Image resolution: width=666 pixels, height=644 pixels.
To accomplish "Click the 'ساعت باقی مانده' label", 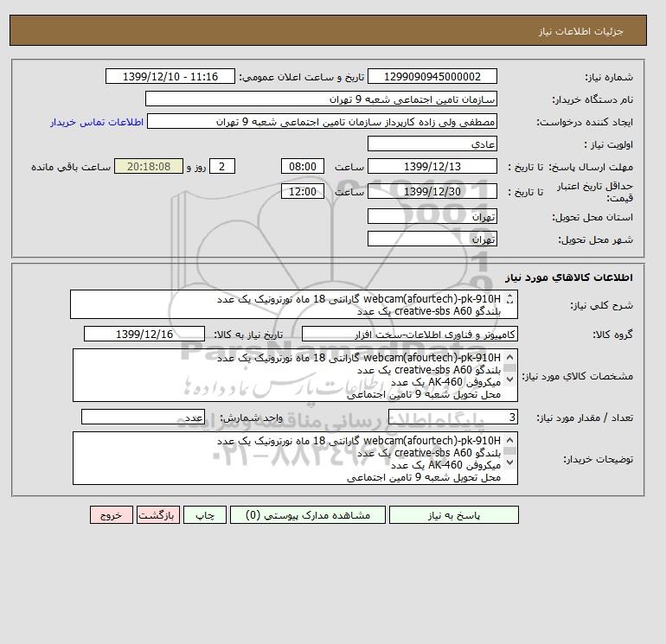I will [71, 167].
